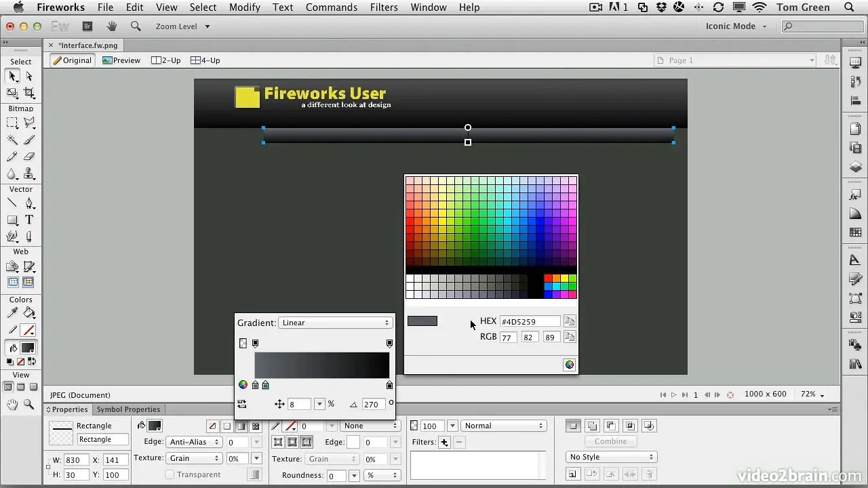
Task: Select the Scale tool
Action: click(13, 93)
